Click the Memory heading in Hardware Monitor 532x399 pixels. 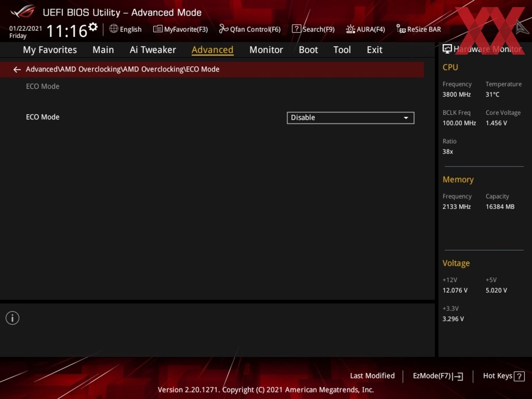(458, 180)
